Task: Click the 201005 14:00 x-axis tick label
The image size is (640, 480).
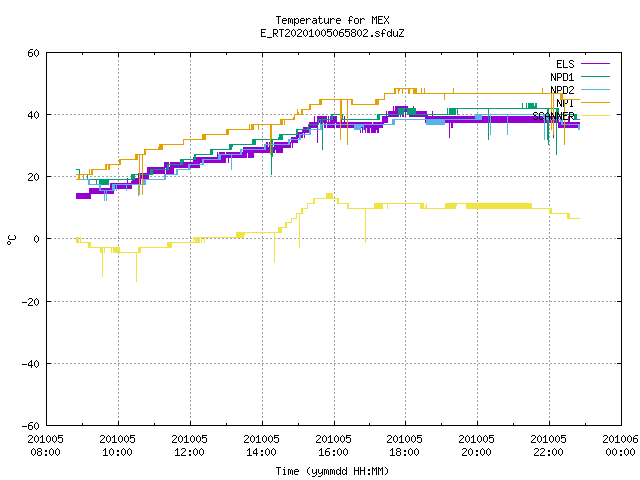Action: pyautogui.click(x=261, y=446)
